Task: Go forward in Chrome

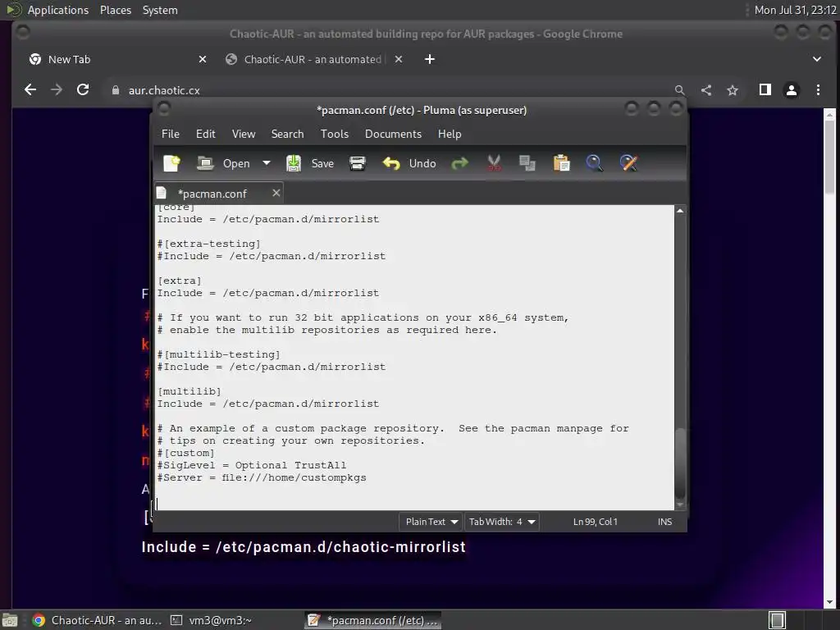Action: tap(57, 90)
